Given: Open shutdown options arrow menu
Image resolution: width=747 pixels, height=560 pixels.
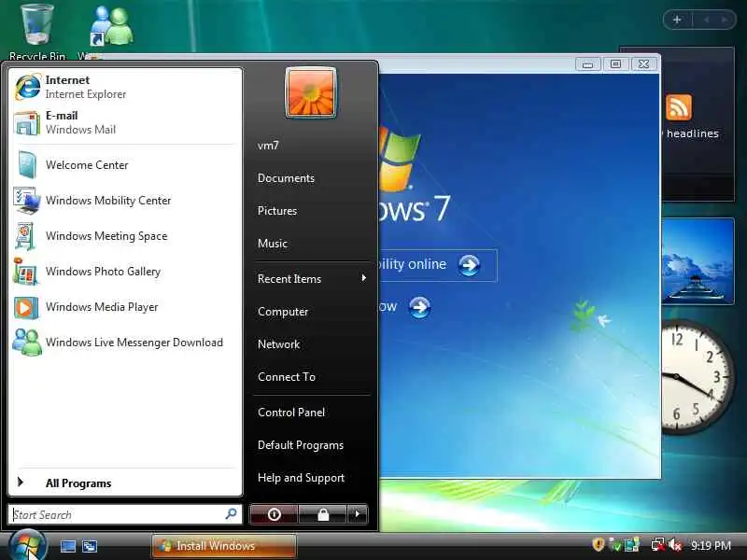Looking at the screenshot, I should [358, 514].
